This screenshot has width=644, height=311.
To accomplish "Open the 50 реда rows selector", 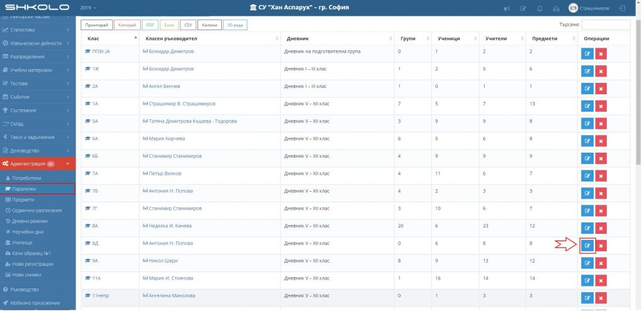I will (x=235, y=25).
